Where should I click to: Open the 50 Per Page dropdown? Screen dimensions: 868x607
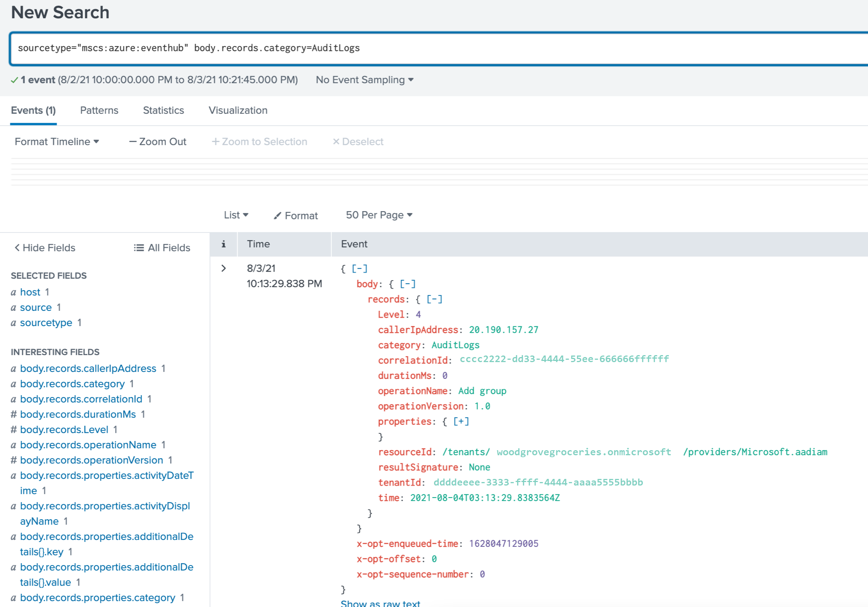[379, 215]
